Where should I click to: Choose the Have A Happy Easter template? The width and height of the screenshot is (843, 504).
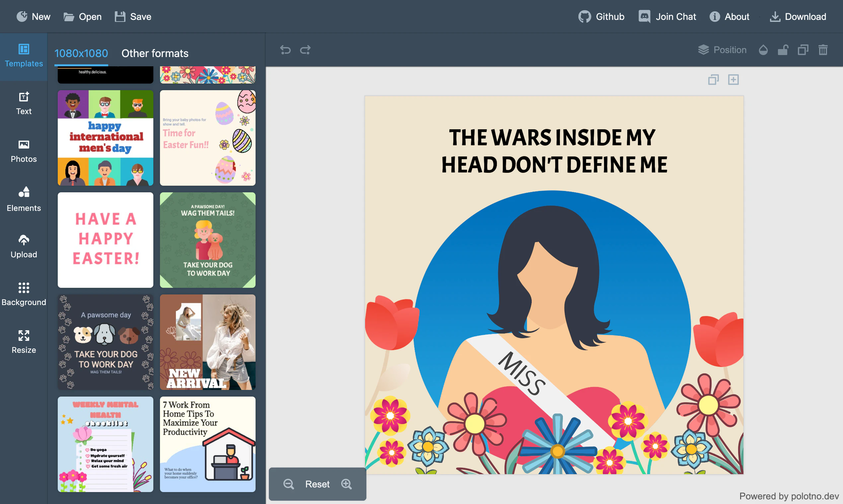point(106,240)
